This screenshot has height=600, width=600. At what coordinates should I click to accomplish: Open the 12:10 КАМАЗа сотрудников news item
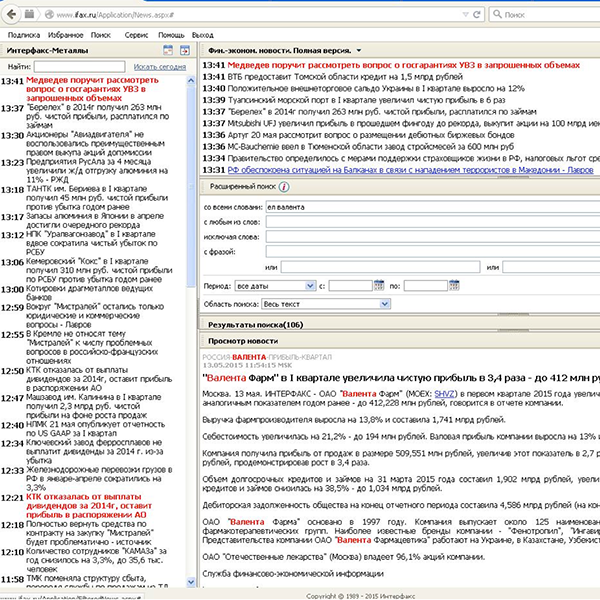(96, 560)
